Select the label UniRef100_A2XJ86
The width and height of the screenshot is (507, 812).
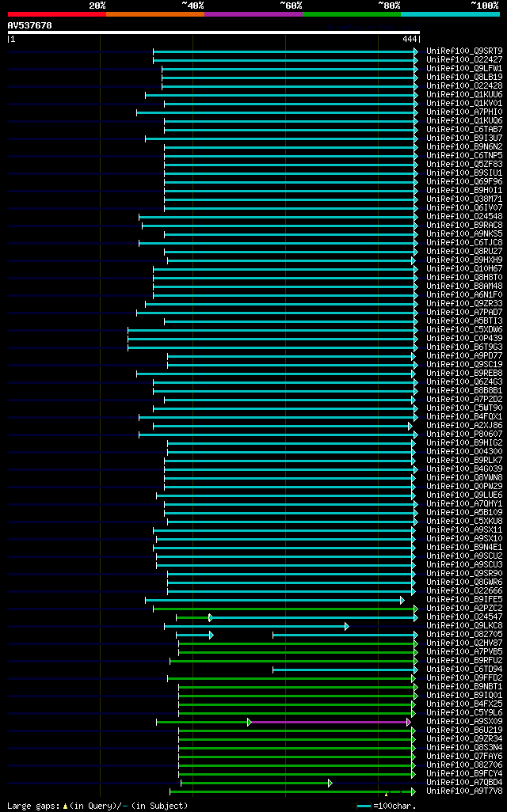pyautogui.click(x=464, y=425)
